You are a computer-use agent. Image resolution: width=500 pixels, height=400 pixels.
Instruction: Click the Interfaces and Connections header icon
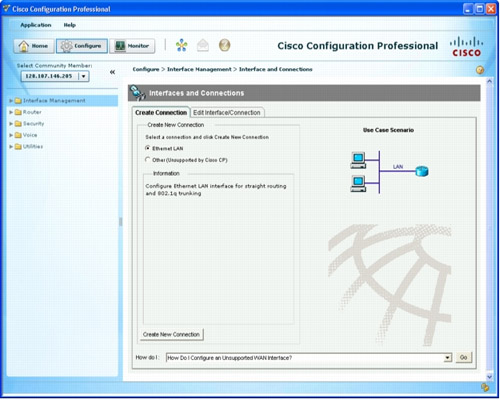click(137, 93)
